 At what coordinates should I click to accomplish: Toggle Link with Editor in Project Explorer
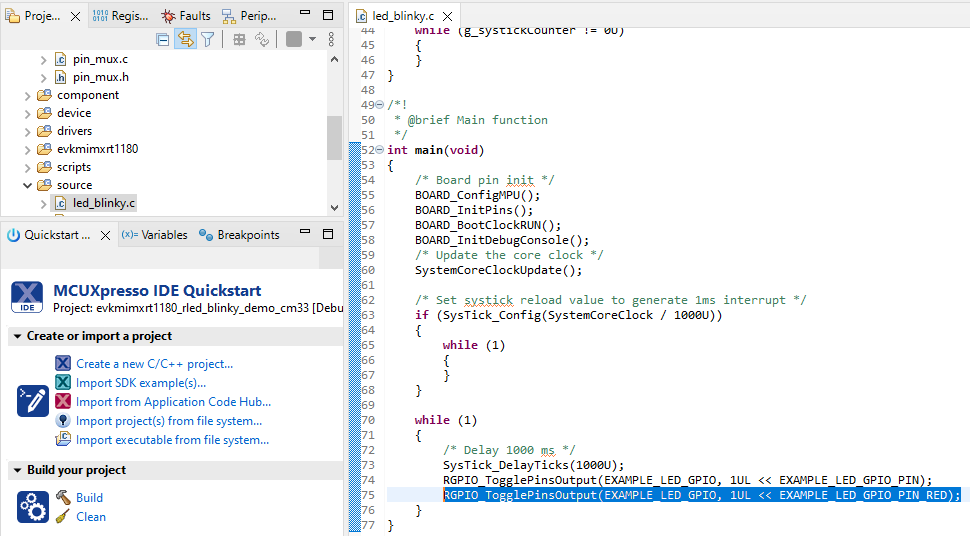185,39
